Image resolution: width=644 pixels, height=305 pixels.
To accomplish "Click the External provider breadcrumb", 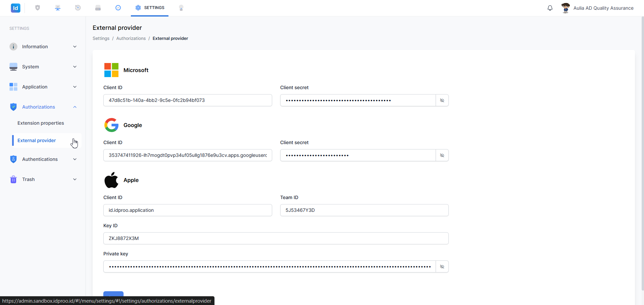I will coord(170,39).
